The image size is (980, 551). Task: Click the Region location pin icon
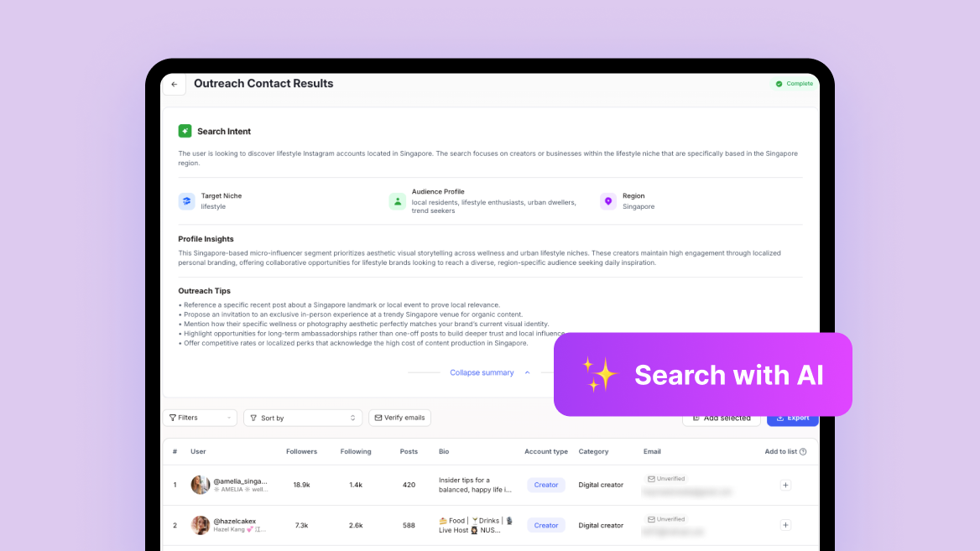607,200
